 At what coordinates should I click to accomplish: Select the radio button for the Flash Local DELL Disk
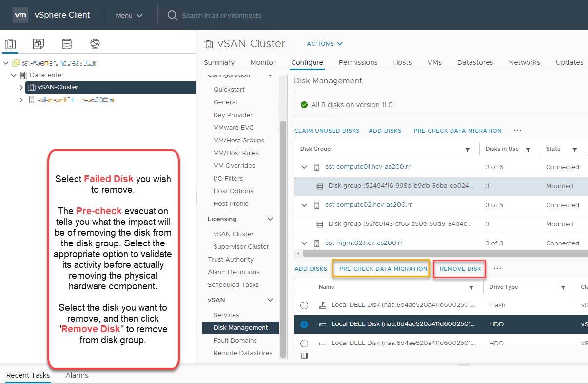click(304, 305)
